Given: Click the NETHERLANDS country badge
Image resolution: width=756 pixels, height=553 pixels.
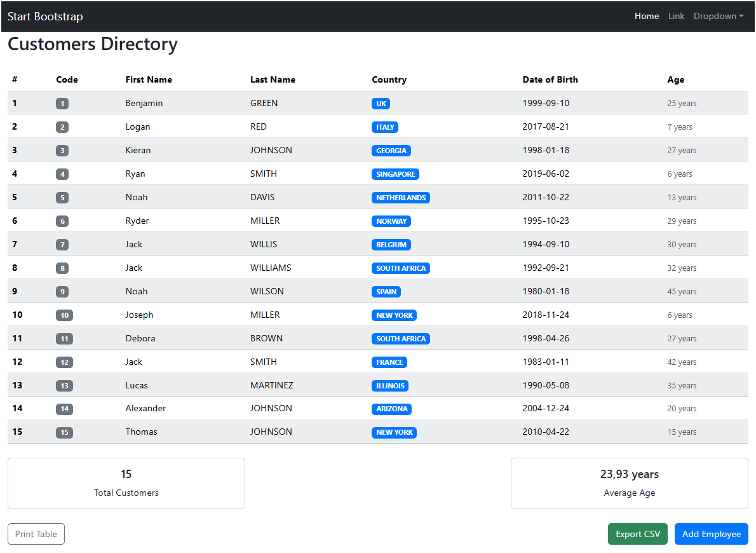Looking at the screenshot, I should [x=401, y=198].
